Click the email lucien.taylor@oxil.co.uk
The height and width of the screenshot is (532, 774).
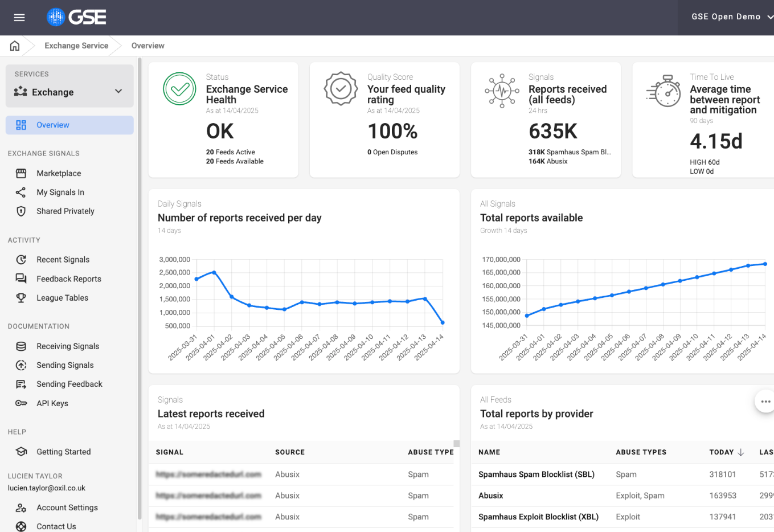[x=47, y=488]
